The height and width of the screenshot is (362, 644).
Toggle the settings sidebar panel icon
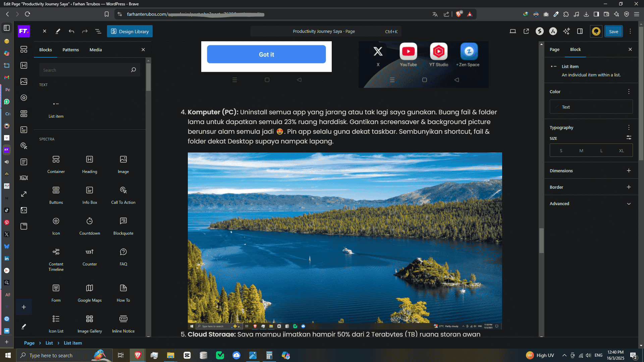(580, 31)
